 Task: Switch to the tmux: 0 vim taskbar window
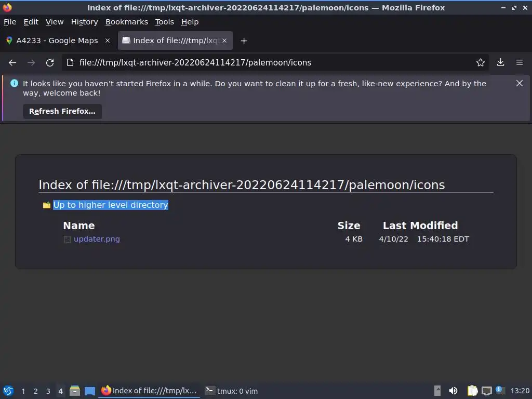(232, 391)
